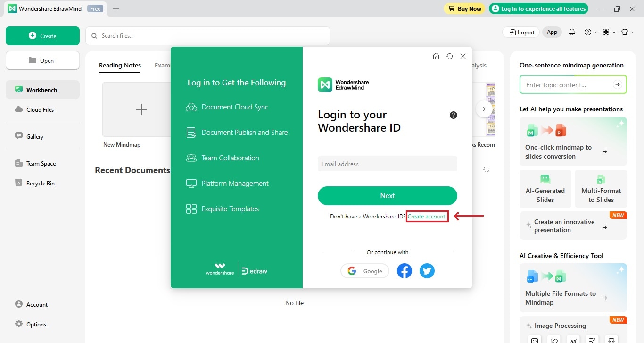Click the Open folder button
Screen dimensions: 644x343
(42, 60)
